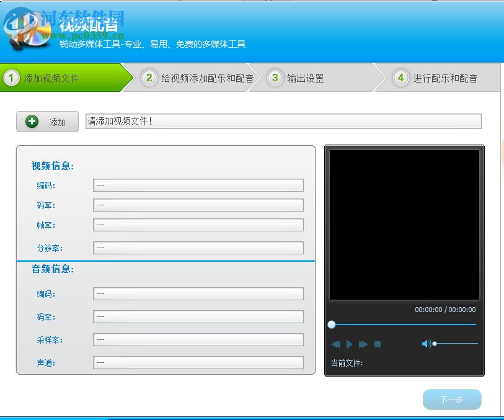Click the 采样率 field
The image size is (504, 420).
tap(198, 340)
